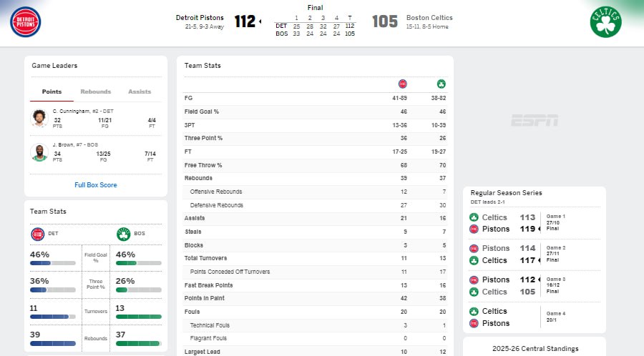Click Pistons logo in Game 2 series row

[474, 249]
